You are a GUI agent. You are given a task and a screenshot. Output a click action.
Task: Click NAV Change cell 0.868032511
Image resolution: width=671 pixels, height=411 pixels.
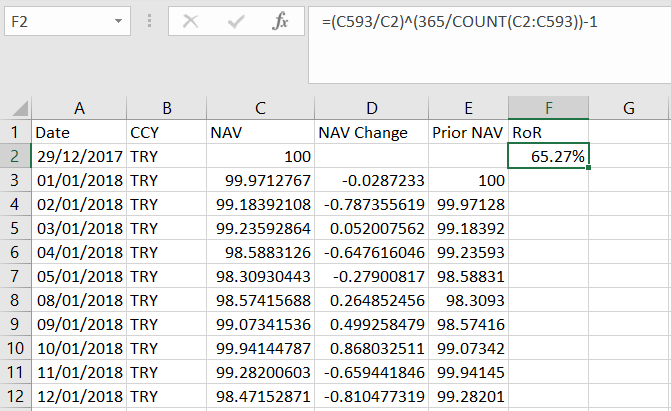371,348
